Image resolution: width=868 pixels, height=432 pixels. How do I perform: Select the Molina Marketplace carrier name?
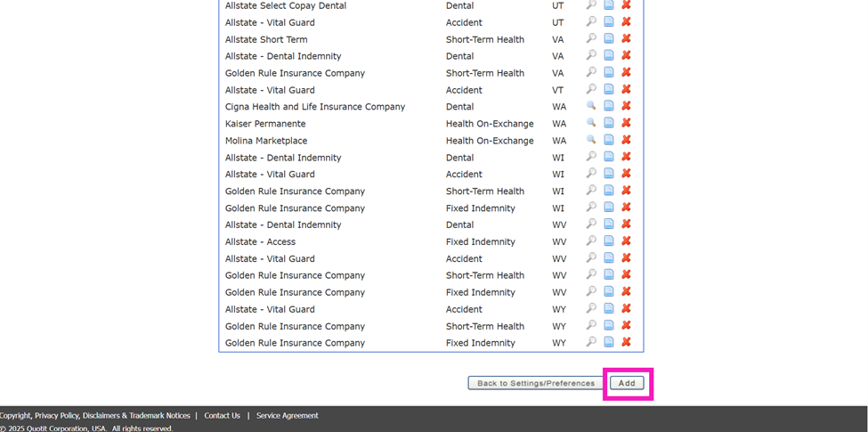click(266, 141)
